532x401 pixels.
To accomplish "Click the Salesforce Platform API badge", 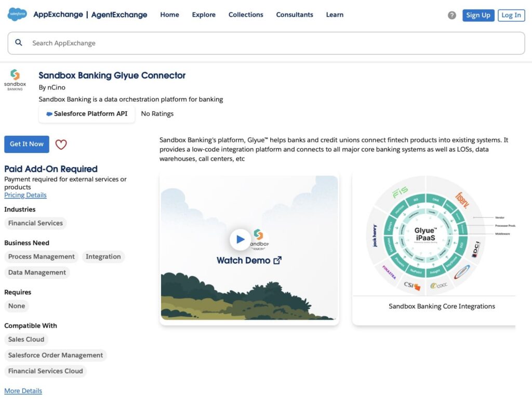I will (87, 114).
